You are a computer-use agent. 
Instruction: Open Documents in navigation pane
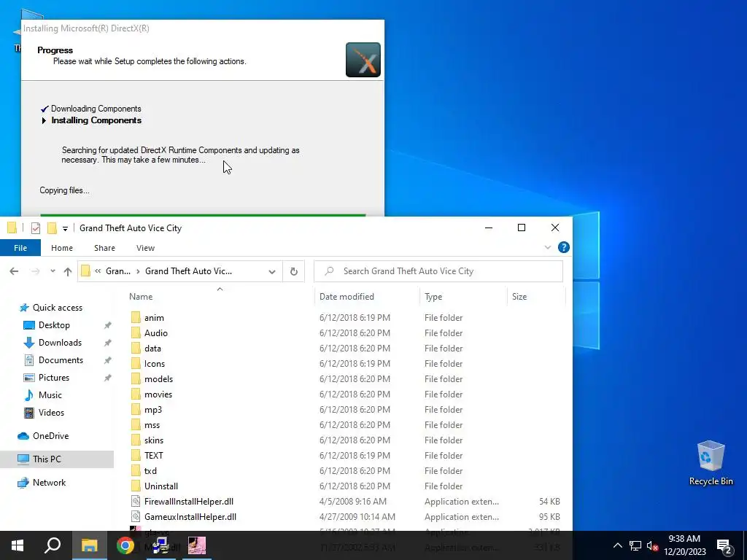[x=61, y=360]
